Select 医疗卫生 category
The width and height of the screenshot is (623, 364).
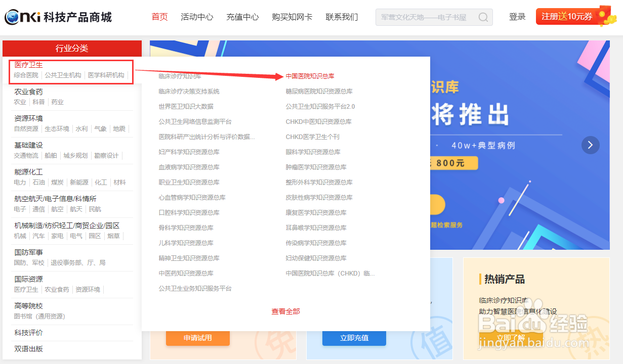(x=29, y=65)
